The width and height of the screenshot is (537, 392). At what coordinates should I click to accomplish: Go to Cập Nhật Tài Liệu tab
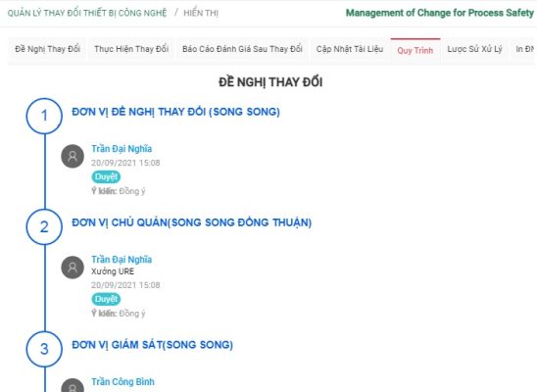click(349, 49)
